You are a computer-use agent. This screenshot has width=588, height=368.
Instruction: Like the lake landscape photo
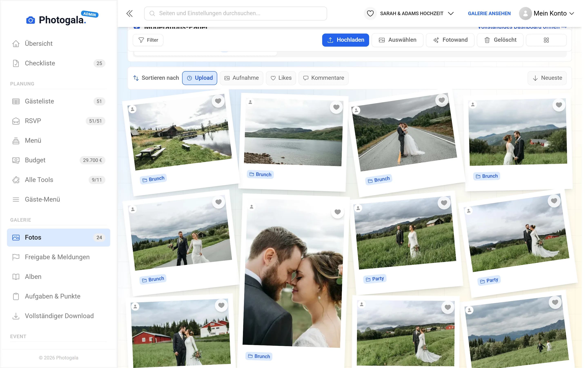336,107
